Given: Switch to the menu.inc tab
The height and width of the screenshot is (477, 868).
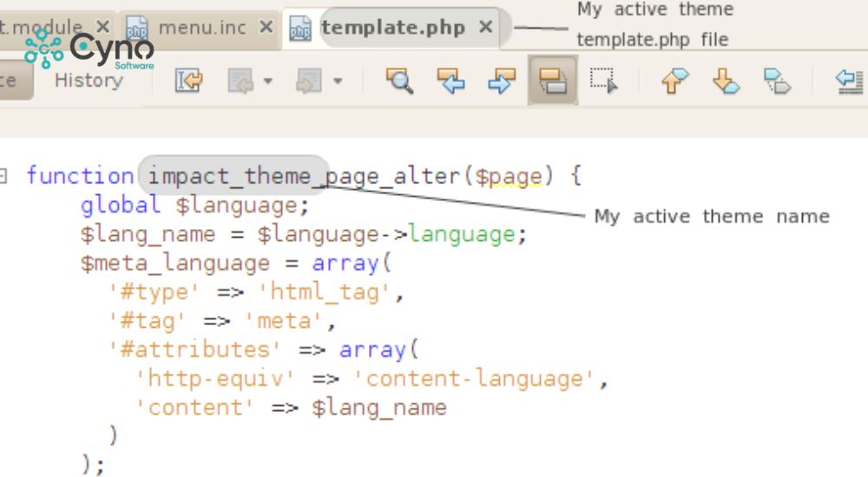Looking at the screenshot, I should click(x=201, y=28).
